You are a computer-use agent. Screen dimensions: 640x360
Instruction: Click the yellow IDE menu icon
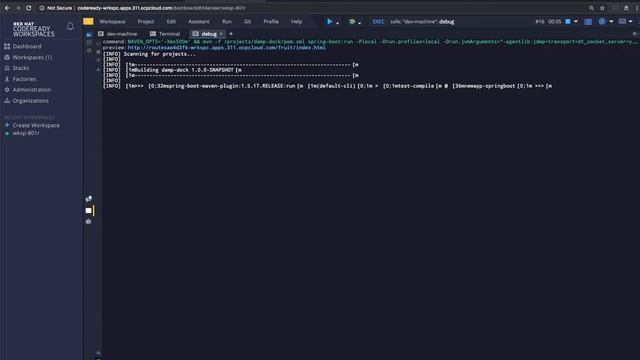pyautogui.click(x=88, y=22)
